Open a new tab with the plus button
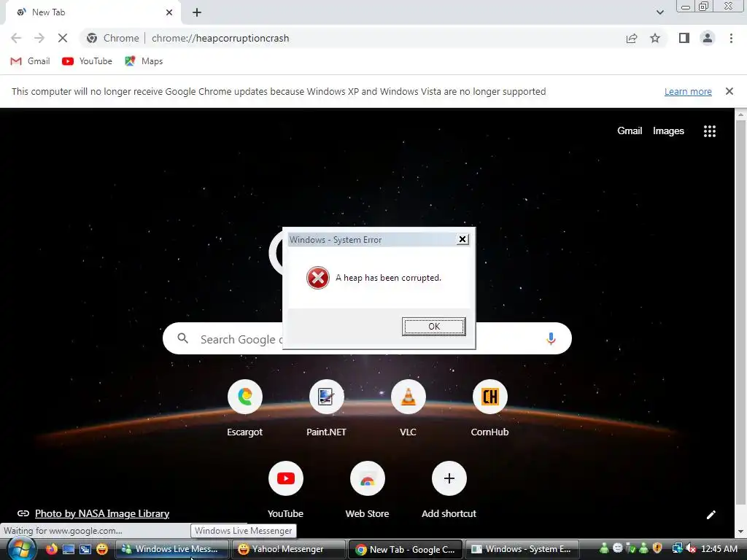 click(197, 13)
